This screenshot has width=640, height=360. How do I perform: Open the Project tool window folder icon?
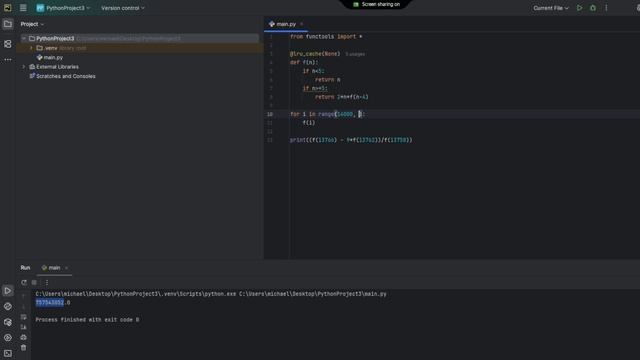click(8, 24)
